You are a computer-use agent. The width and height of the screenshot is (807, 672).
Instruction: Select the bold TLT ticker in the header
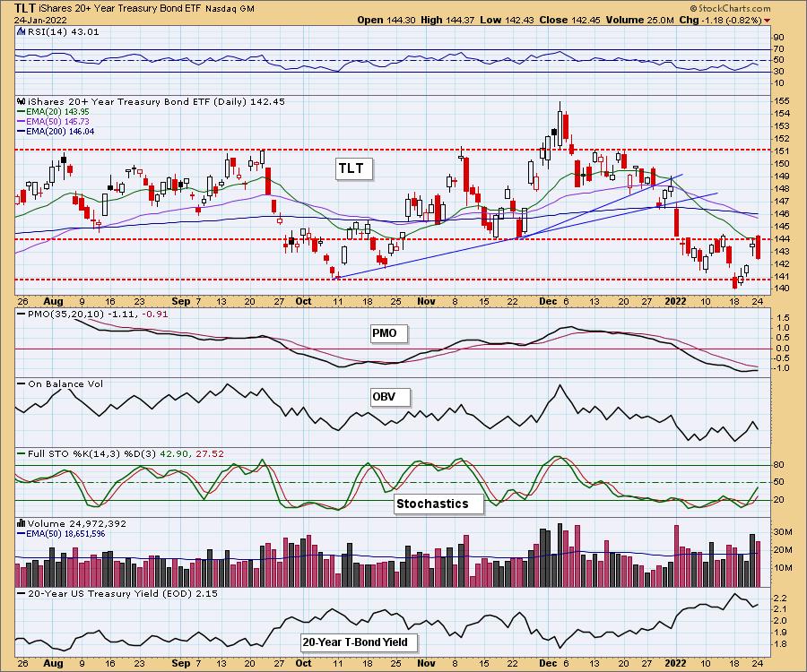coord(25,8)
